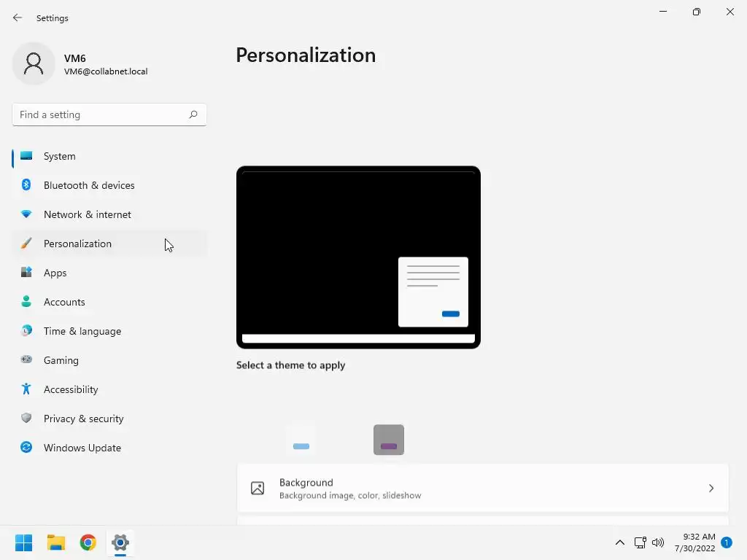Click the VM6@collabnet.local account text
Image resolution: width=747 pixels, height=560 pixels.
point(106,71)
